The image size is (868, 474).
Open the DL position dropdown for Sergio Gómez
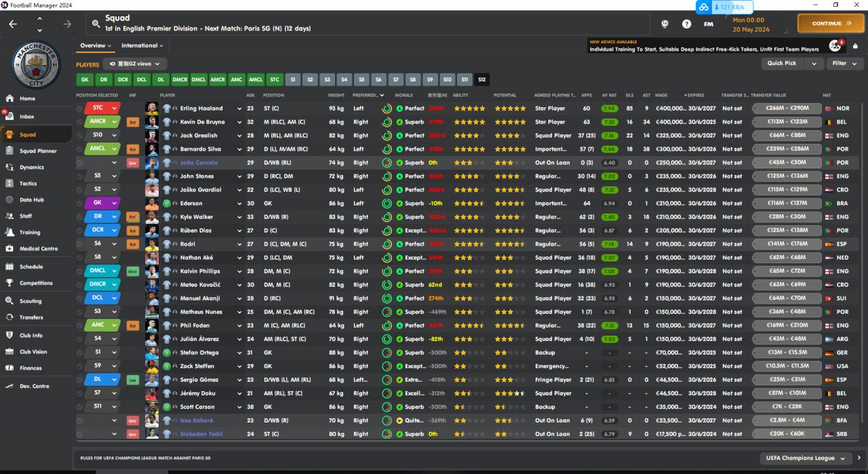tap(114, 380)
